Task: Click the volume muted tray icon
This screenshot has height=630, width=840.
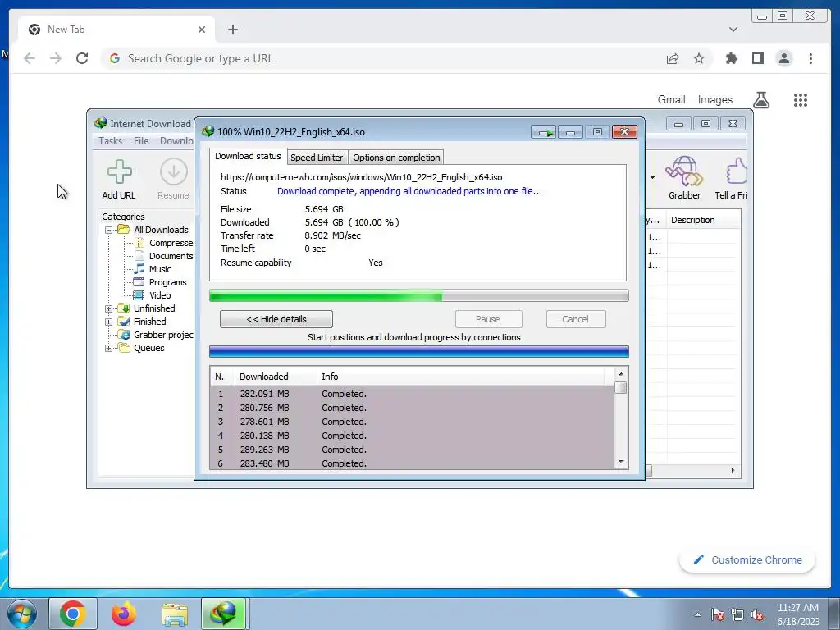Action: pyautogui.click(x=757, y=615)
